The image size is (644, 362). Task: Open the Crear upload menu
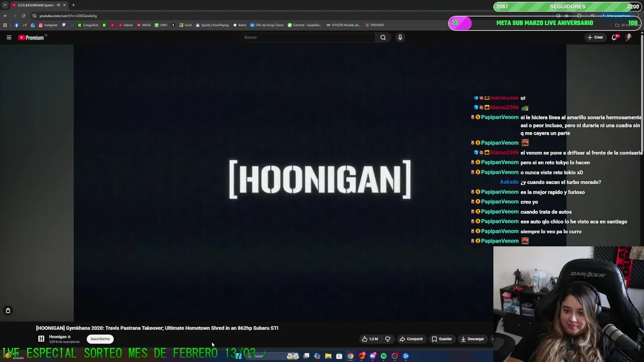(x=595, y=37)
